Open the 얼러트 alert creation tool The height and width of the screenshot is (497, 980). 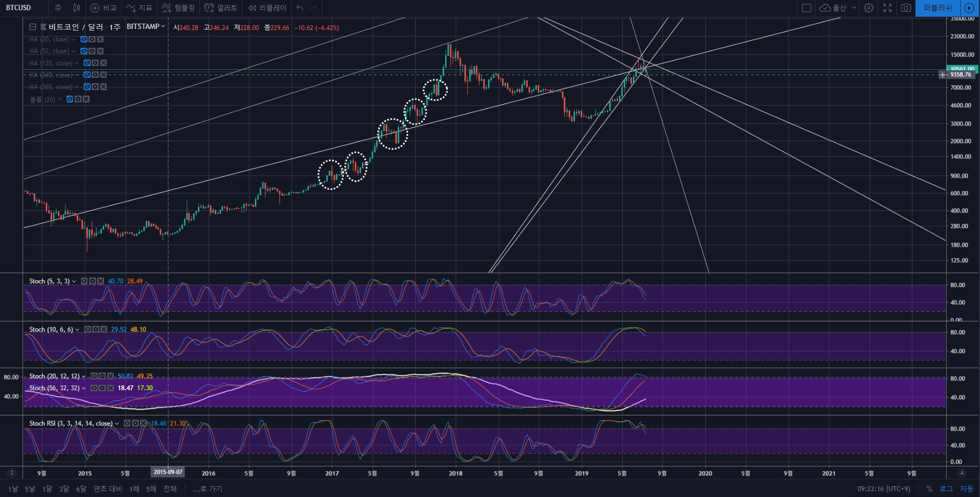(220, 8)
